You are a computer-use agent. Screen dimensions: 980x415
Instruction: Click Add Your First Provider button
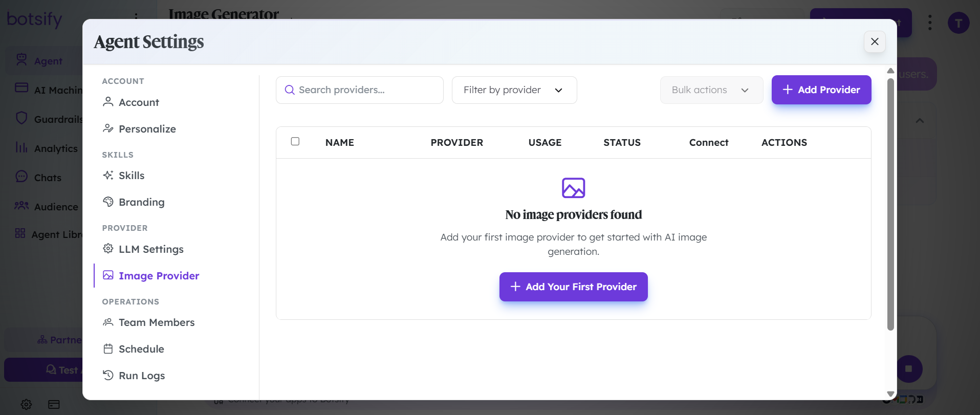click(x=574, y=287)
